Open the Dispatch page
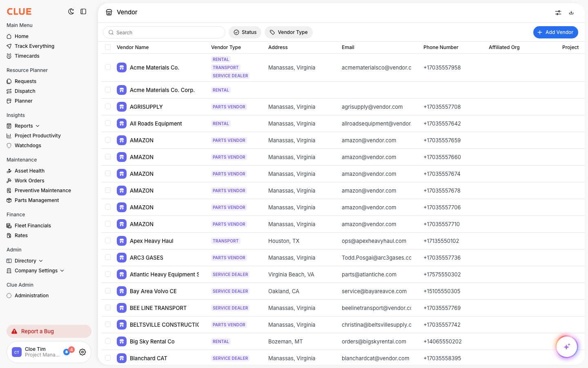 (x=25, y=91)
